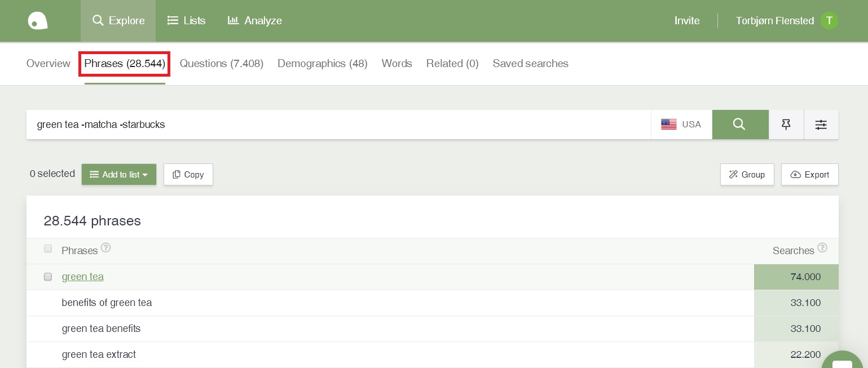
Task: Switch to the Questions (7.408) tab
Action: (221, 64)
